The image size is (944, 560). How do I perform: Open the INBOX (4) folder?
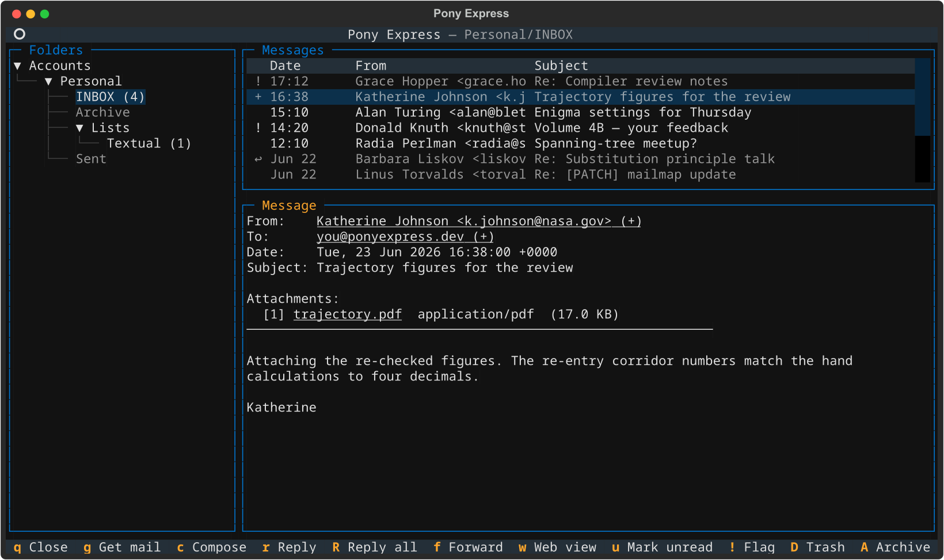pyautogui.click(x=111, y=97)
